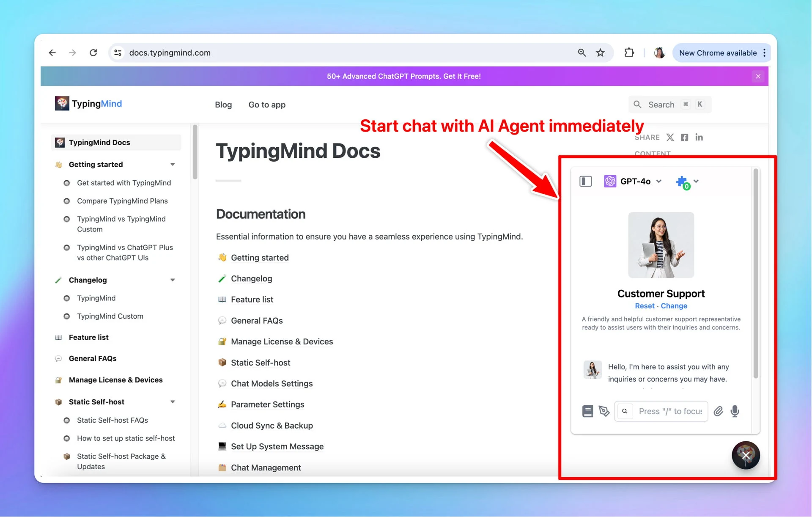The width and height of the screenshot is (812, 517).
Task: Share on Facebook icon
Action: click(x=684, y=137)
